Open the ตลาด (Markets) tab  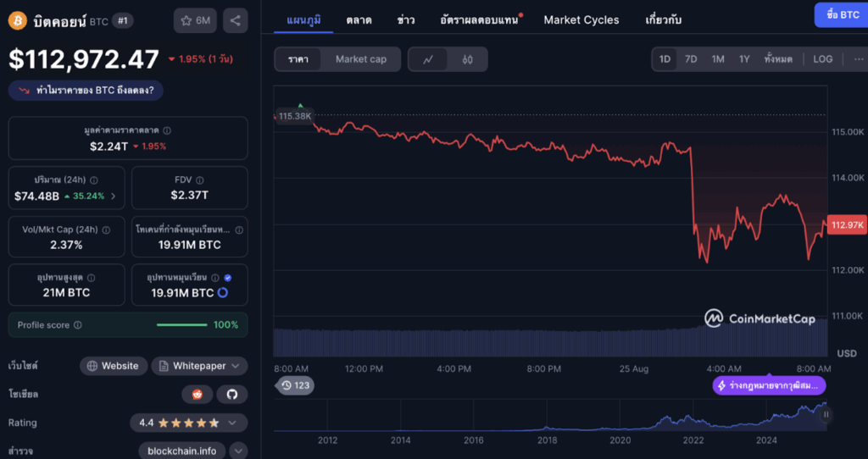point(360,19)
